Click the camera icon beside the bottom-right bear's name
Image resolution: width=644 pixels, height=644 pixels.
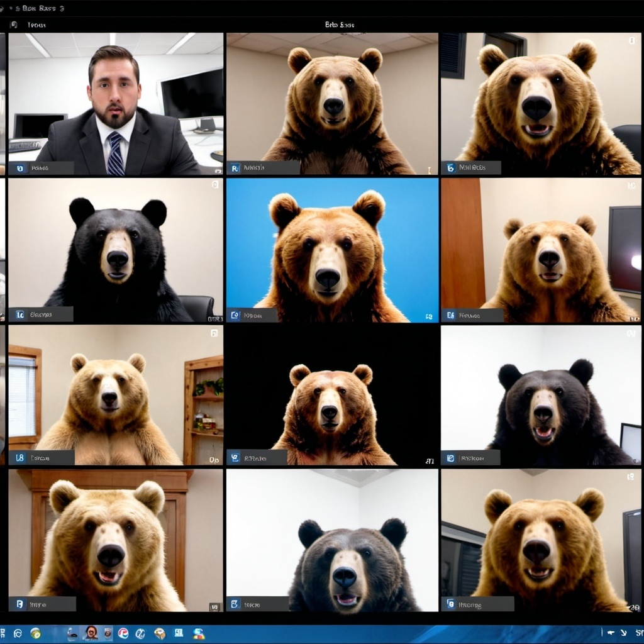coord(450,604)
